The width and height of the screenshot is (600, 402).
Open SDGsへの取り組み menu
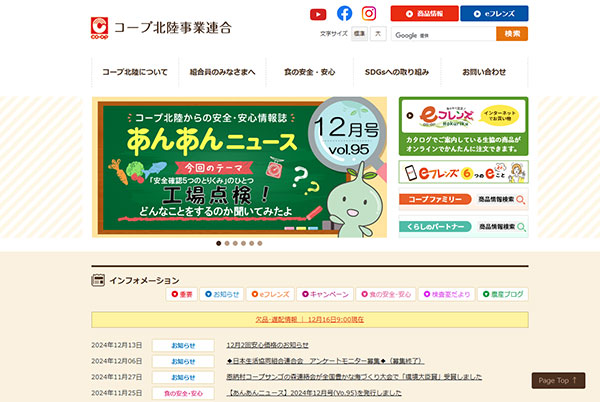397,72
